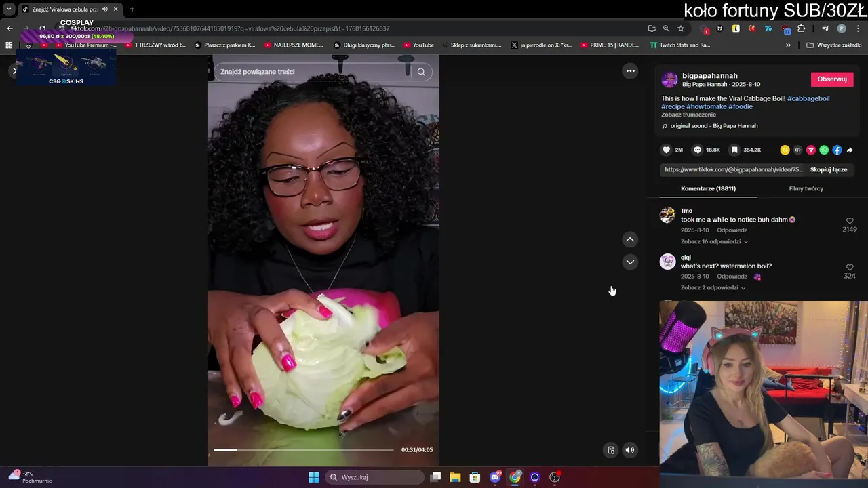Get the embed code icon
Screen dimensions: 868x488
(x=797, y=150)
